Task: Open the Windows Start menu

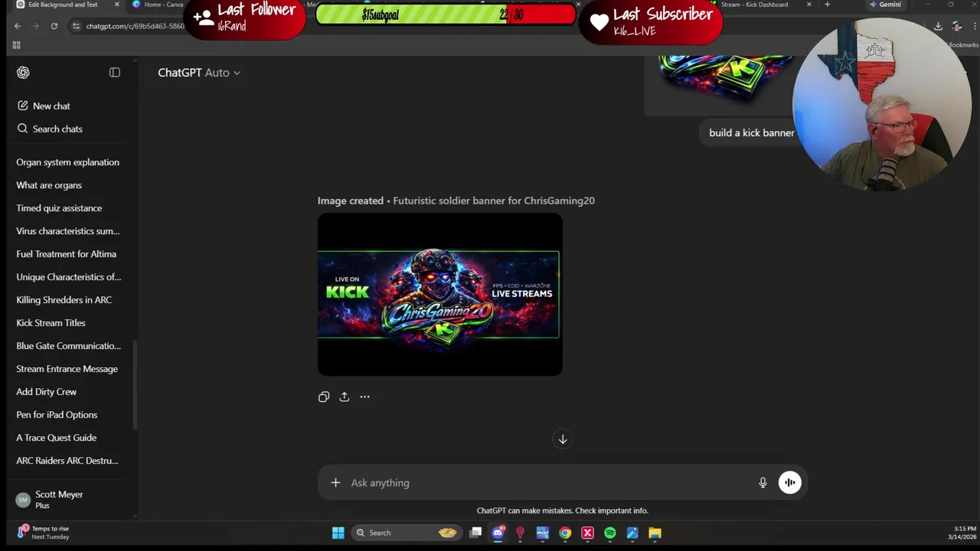Action: (x=338, y=533)
